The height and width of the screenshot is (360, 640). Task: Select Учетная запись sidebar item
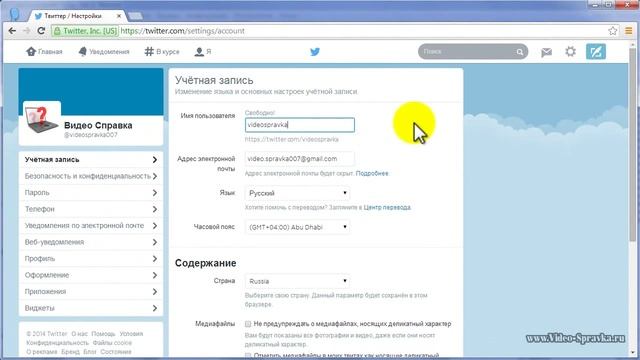pyautogui.click(x=91, y=160)
